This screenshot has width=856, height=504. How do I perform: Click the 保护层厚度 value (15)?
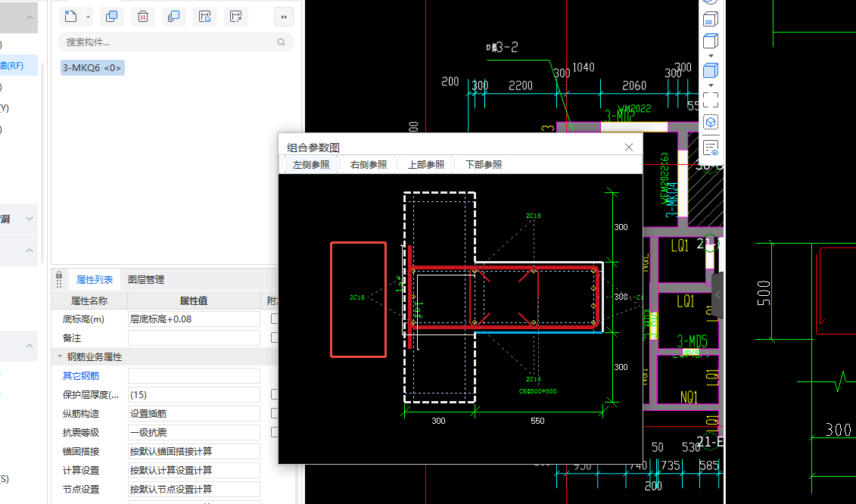click(x=194, y=395)
